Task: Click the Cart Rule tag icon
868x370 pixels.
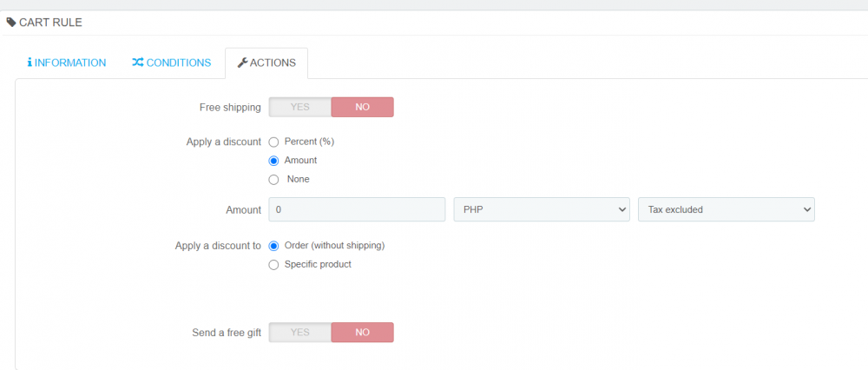Action: [x=11, y=23]
